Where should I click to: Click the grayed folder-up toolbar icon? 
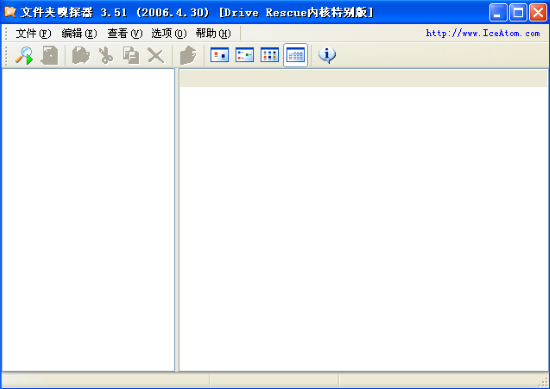coord(188,55)
